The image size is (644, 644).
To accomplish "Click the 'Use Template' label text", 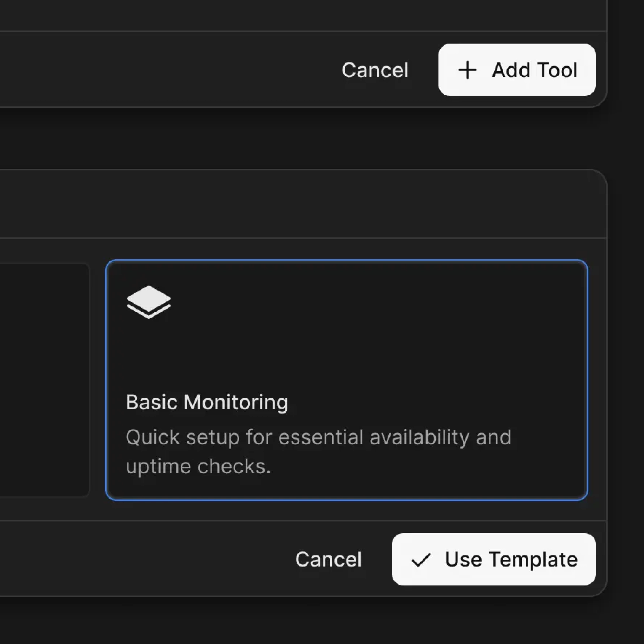I will pyautogui.click(x=511, y=559).
